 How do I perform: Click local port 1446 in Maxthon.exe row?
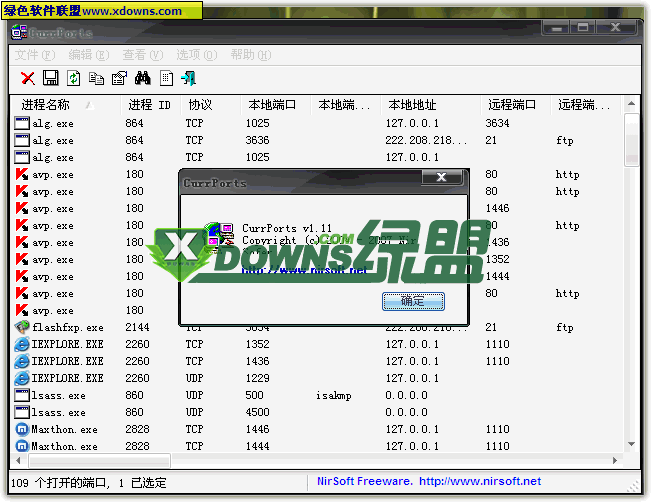pos(257,429)
